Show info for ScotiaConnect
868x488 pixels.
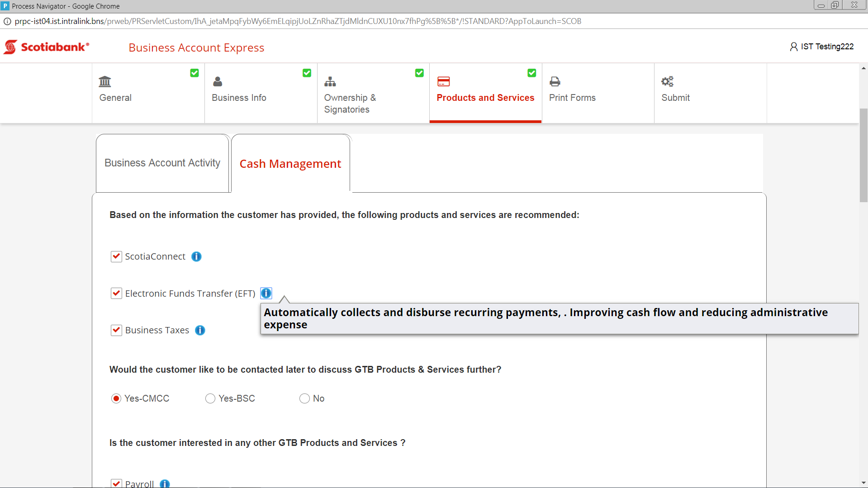tap(196, 256)
